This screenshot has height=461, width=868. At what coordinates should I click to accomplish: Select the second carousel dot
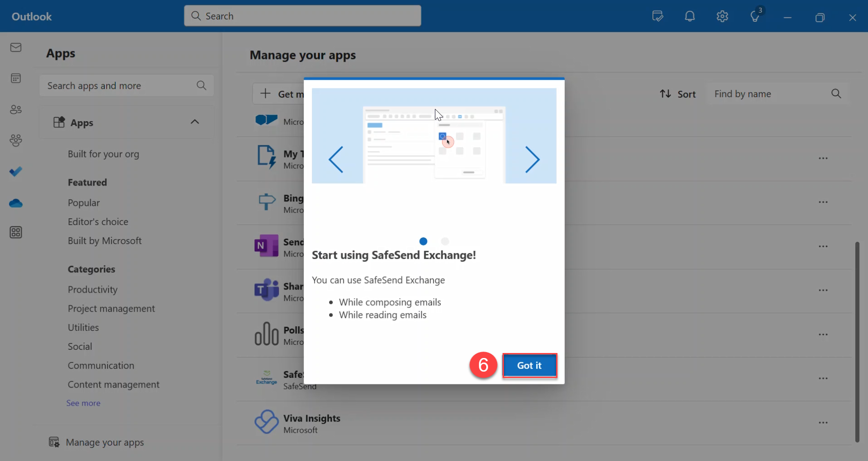click(445, 241)
